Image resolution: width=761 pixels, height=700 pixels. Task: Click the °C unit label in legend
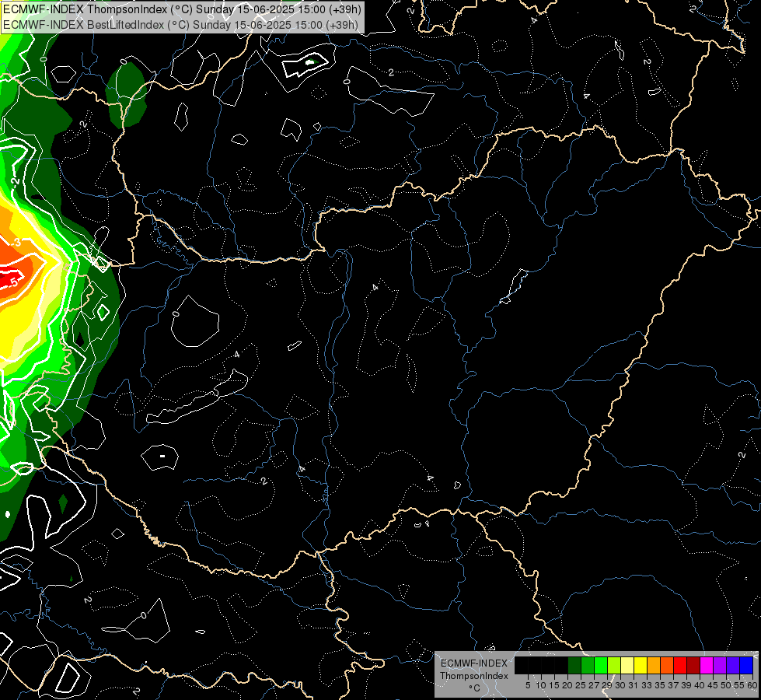(475, 688)
